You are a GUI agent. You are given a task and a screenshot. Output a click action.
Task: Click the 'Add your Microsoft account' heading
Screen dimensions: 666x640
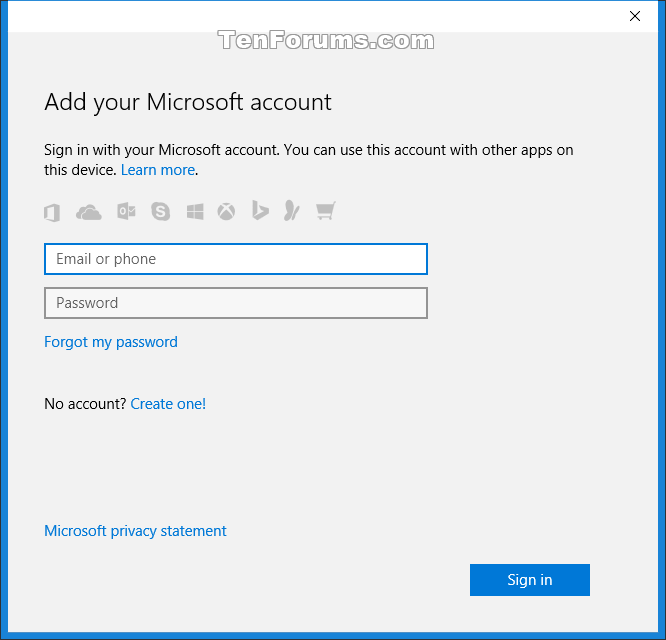pyautogui.click(x=188, y=103)
